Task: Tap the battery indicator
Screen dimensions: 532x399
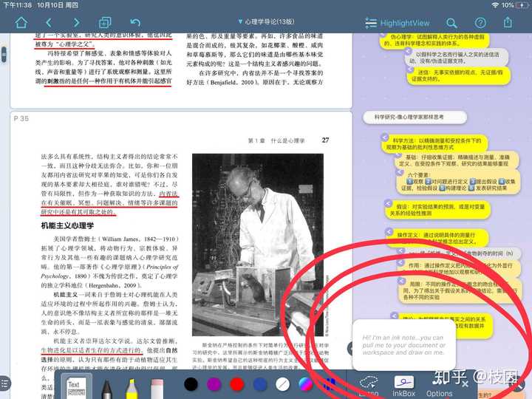Action: 521,5
